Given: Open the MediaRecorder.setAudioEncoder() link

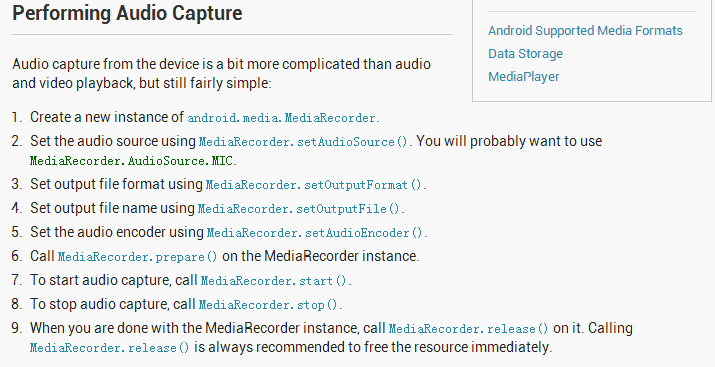Looking at the screenshot, I should (316, 233).
